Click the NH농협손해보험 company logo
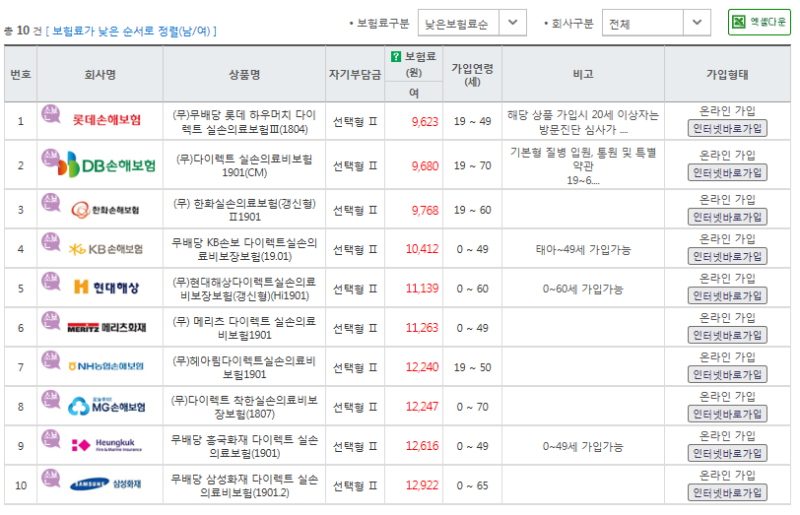Viewport: 800px width, 515px height. click(x=106, y=366)
